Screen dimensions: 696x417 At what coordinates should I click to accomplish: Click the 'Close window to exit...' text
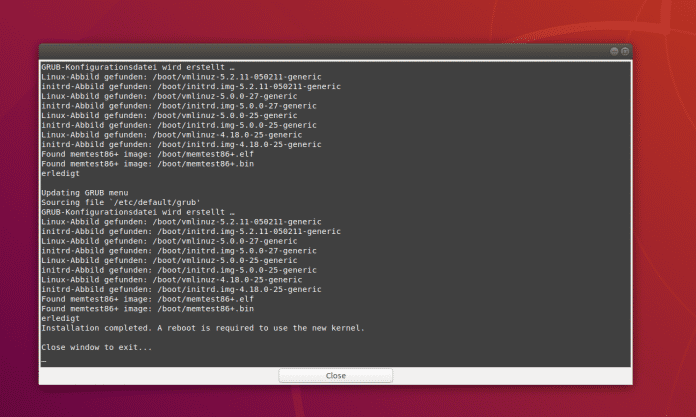96,347
